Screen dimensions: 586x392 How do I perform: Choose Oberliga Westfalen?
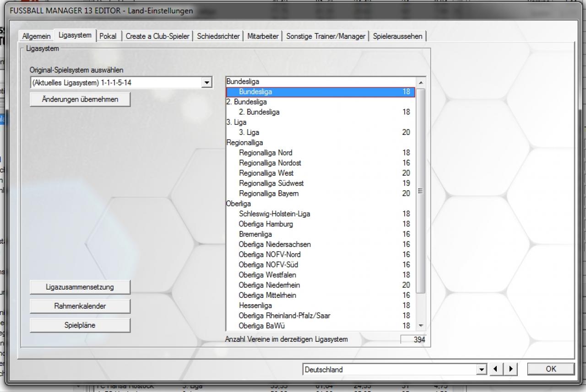tap(320, 275)
